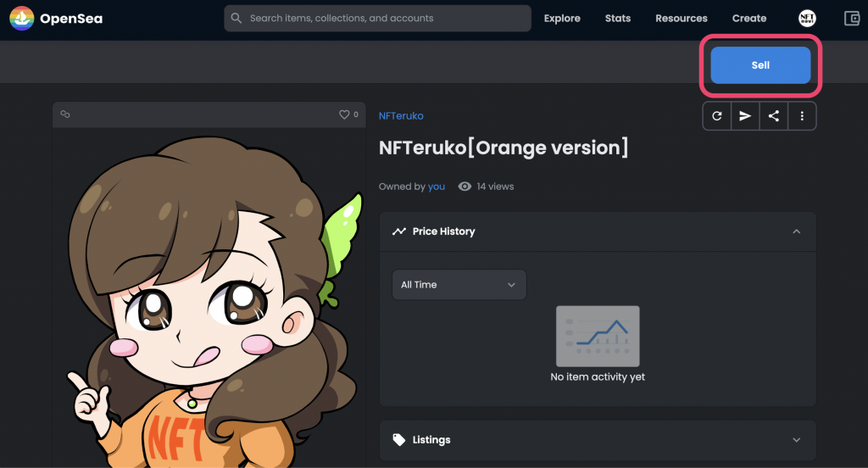
Task: Refresh metadata with the reload icon
Action: click(717, 116)
